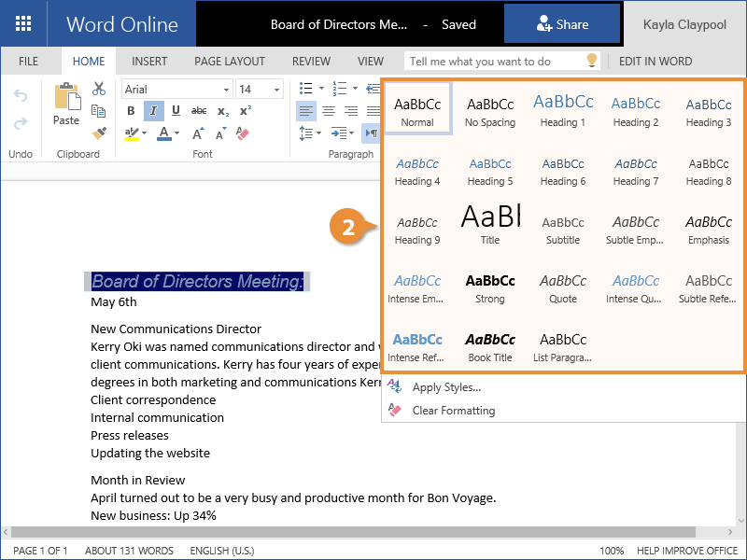Click the yellow text highlight color

click(132, 133)
